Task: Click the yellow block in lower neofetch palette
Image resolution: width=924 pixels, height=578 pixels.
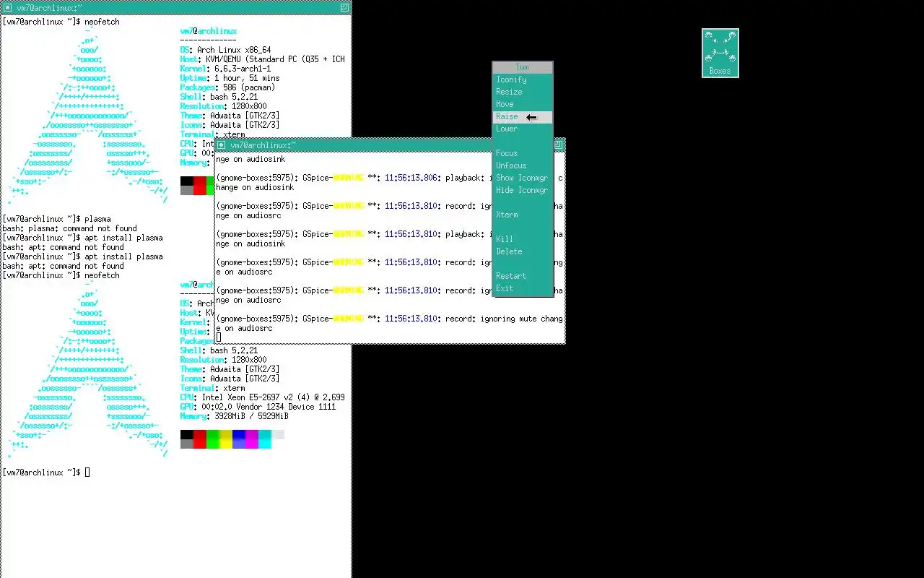Action: [226, 439]
